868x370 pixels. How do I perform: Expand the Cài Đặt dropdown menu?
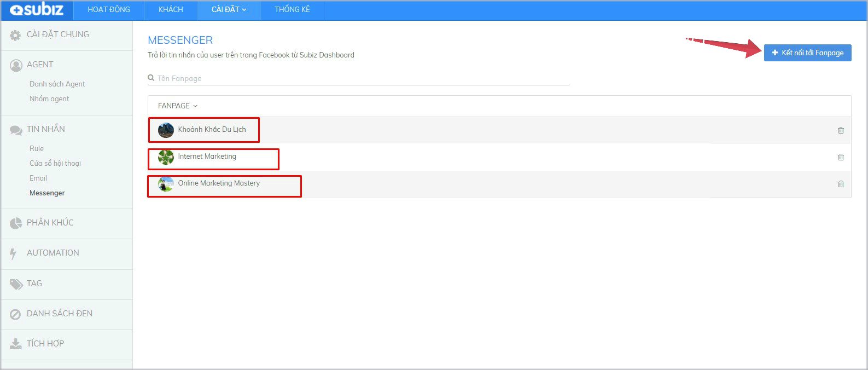[x=229, y=9]
